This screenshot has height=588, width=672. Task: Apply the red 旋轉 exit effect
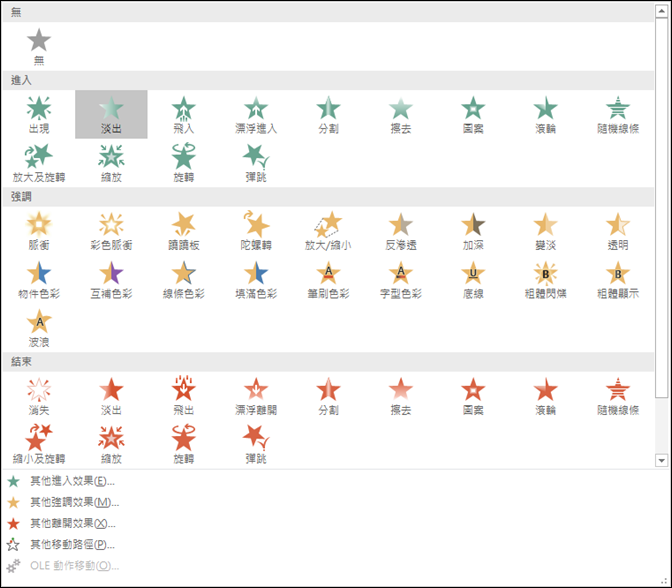(x=183, y=444)
